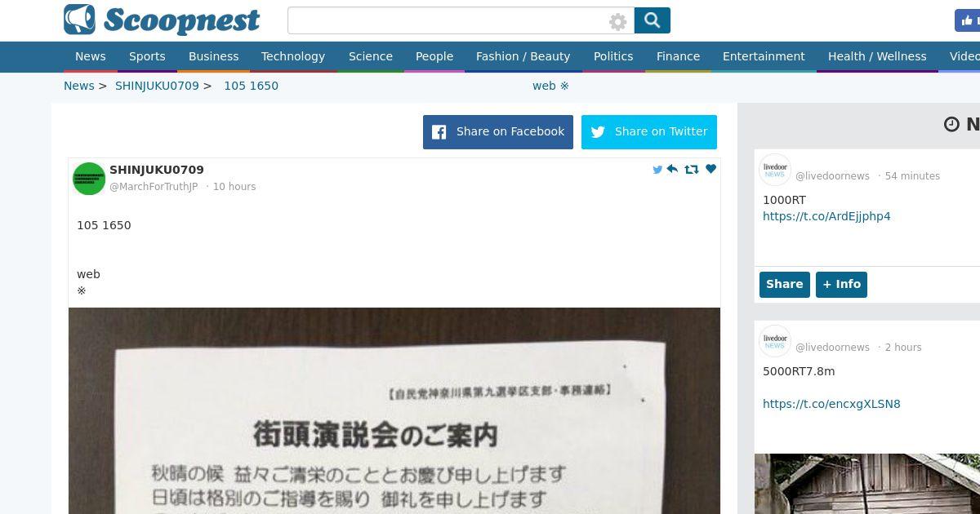980x514 pixels.
Task: Open the News category tab
Action: (x=91, y=56)
